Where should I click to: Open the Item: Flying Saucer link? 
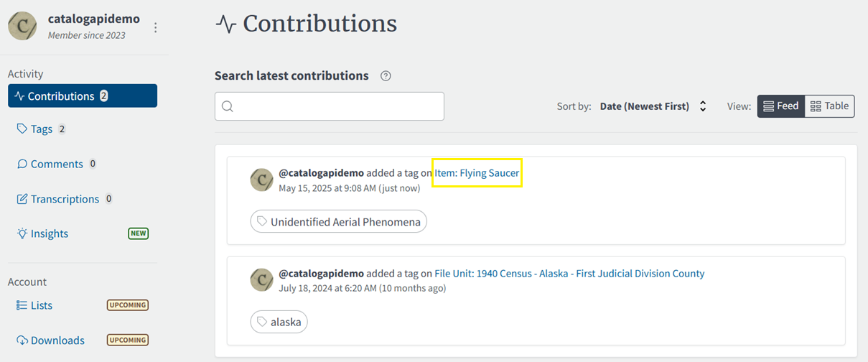coord(477,173)
